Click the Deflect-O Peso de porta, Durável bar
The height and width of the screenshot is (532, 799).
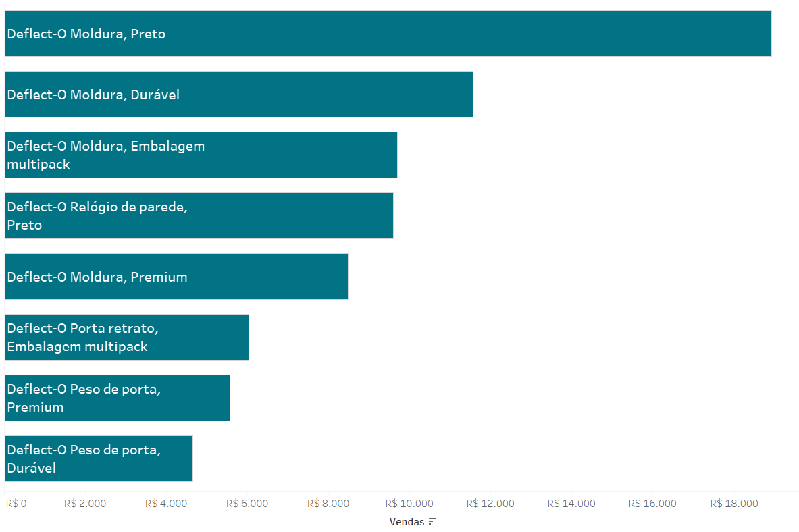tap(99, 458)
